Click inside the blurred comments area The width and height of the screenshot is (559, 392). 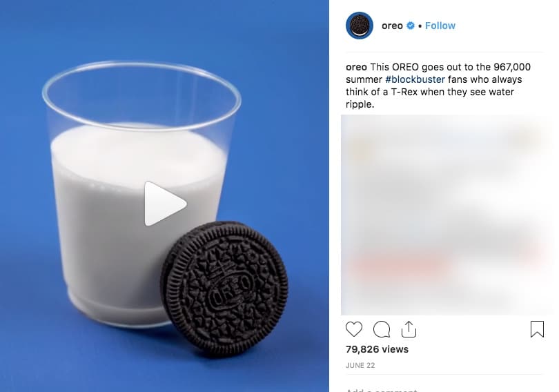447,215
